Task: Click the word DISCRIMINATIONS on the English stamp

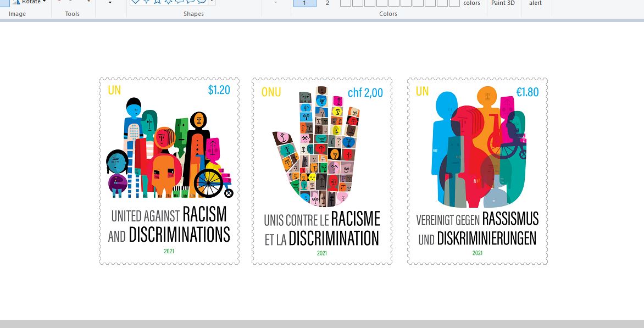Action: coord(179,235)
